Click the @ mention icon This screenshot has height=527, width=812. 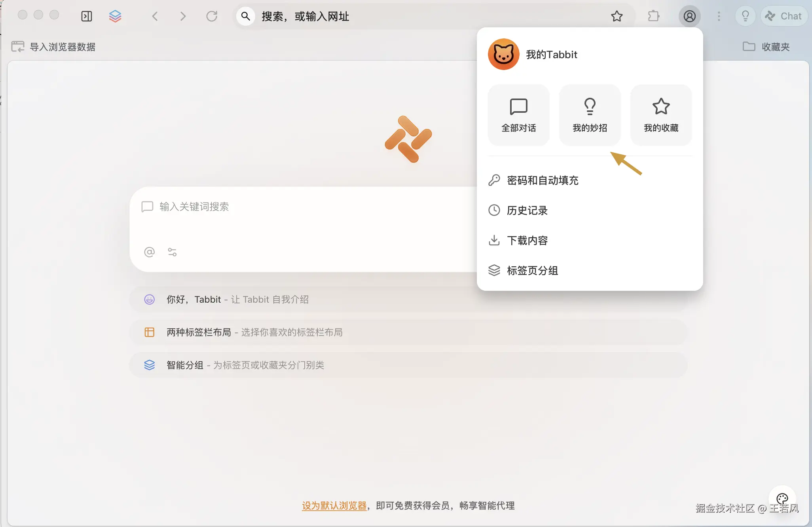pyautogui.click(x=149, y=252)
